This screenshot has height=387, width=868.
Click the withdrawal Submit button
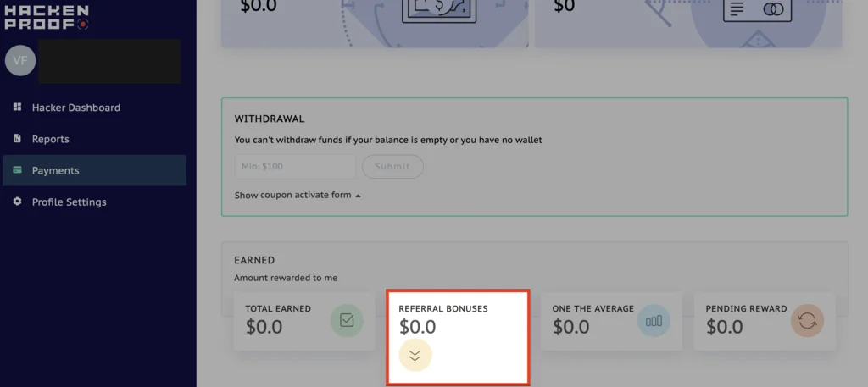click(x=392, y=167)
